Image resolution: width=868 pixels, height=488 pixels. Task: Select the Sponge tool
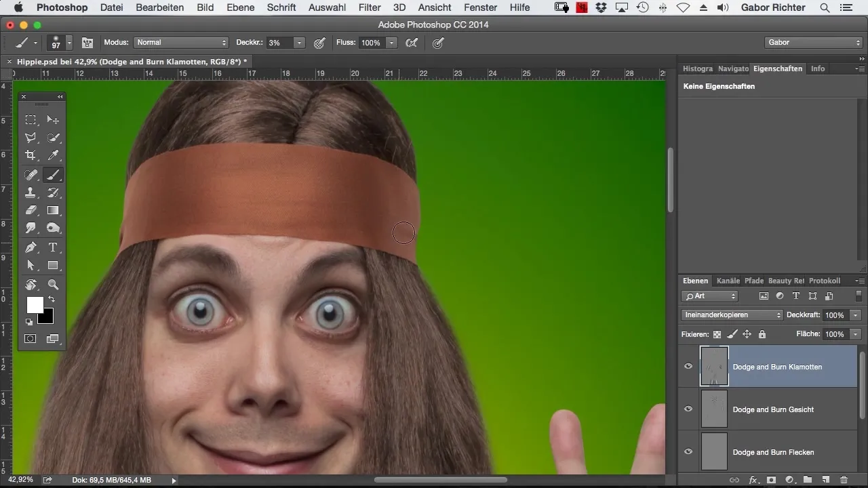click(53, 228)
